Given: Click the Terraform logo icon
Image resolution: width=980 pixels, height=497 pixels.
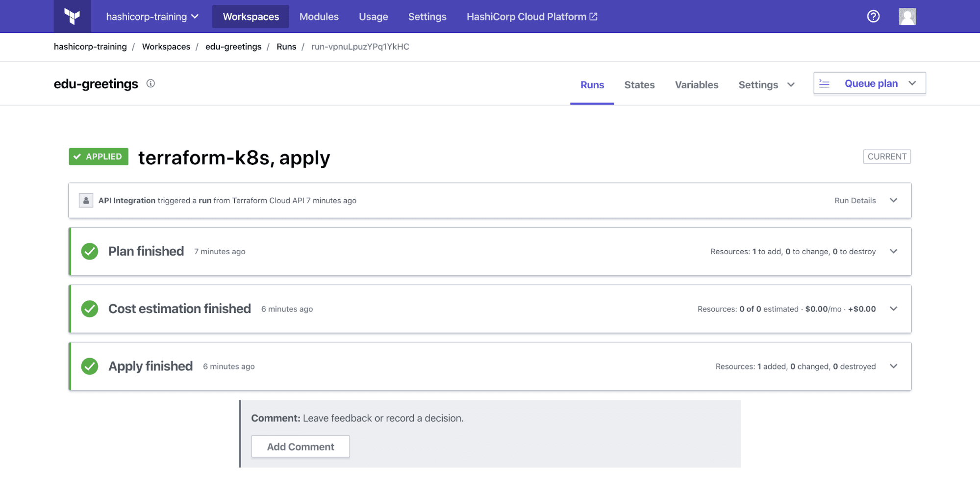Looking at the screenshot, I should (72, 16).
